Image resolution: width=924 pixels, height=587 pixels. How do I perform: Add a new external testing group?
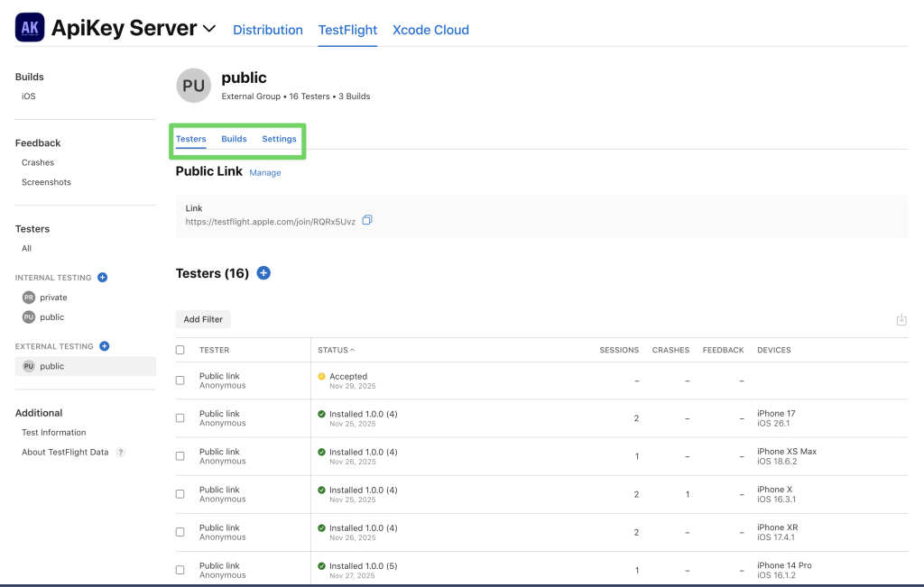[105, 346]
